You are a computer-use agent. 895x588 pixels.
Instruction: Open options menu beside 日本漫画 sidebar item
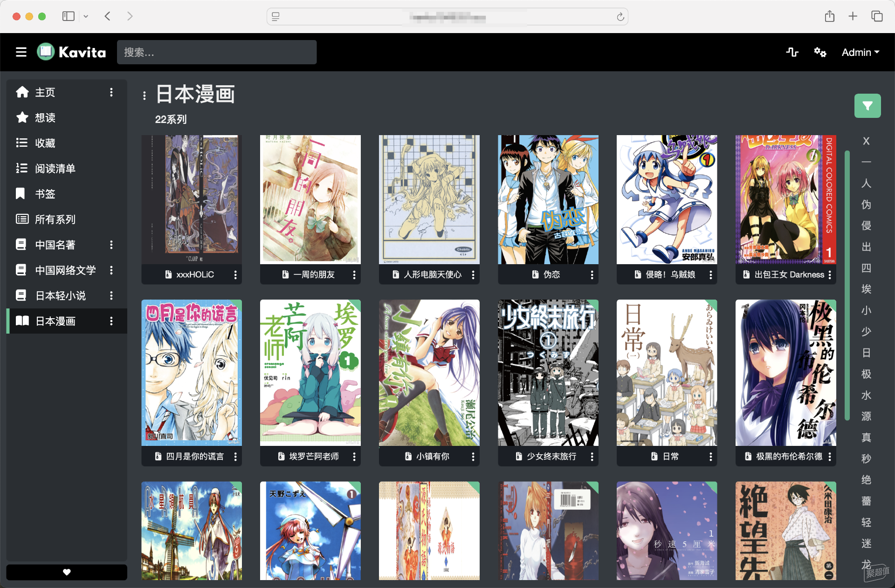point(111,321)
